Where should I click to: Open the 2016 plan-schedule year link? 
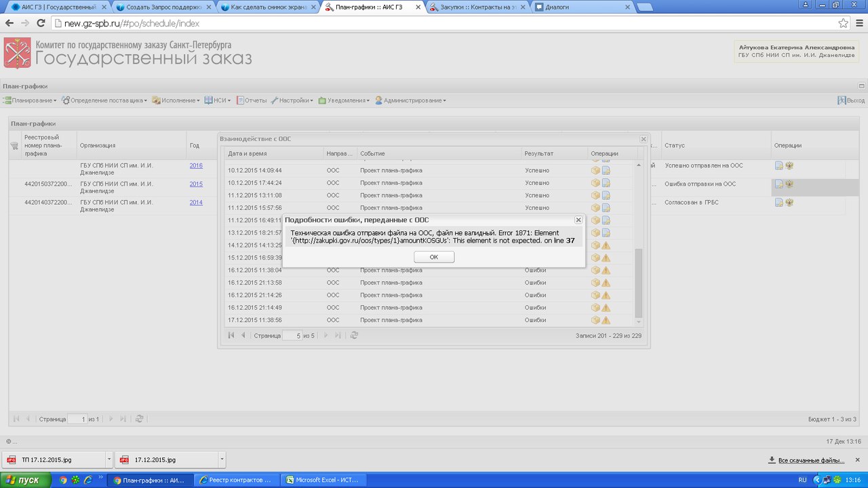[196, 165]
